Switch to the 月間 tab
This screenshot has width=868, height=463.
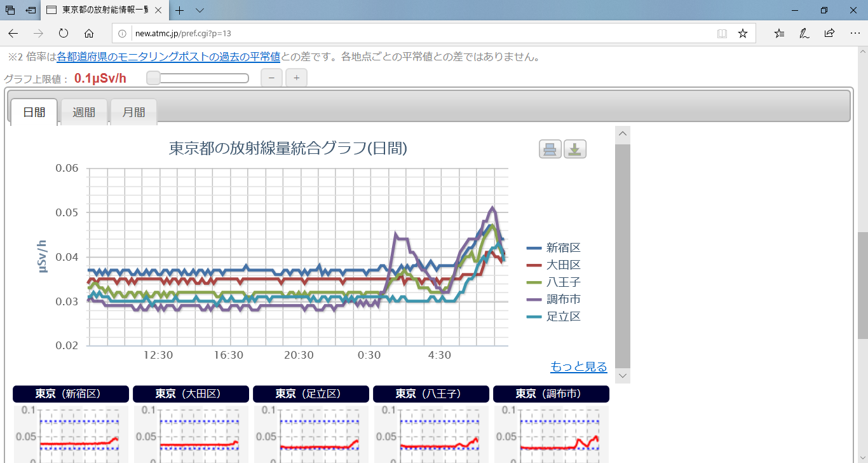133,113
